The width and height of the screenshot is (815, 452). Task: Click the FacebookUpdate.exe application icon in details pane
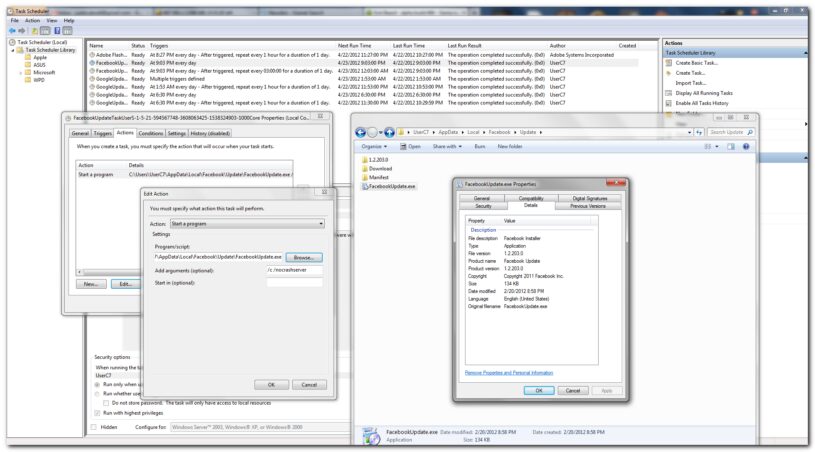tap(371, 436)
